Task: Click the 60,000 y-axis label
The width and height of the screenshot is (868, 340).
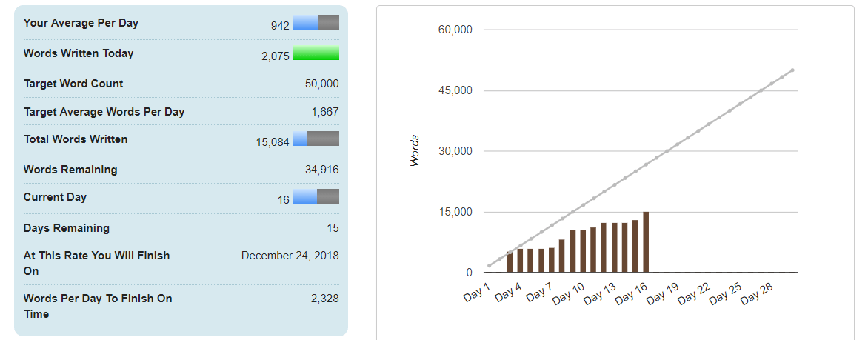Action: [455, 30]
